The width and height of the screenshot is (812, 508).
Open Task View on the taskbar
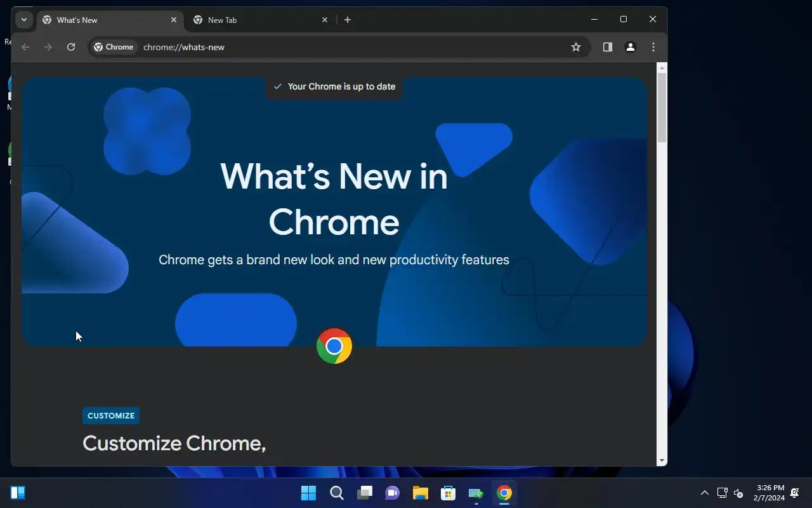365,493
